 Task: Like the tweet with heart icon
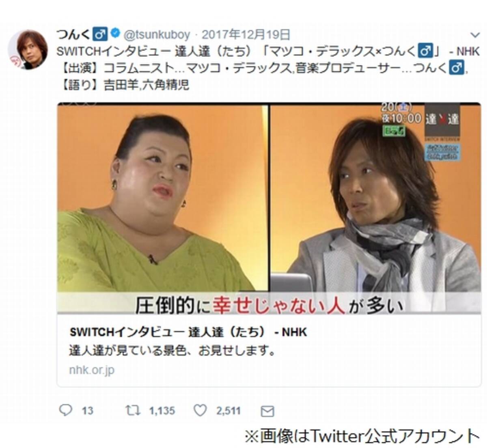(x=200, y=411)
